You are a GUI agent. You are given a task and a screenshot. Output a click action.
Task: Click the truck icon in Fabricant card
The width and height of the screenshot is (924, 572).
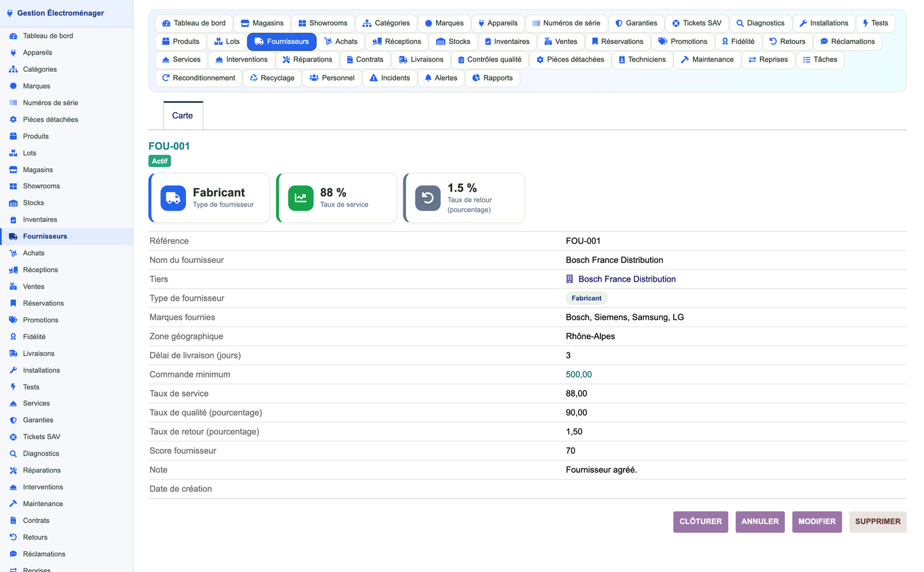(x=173, y=198)
